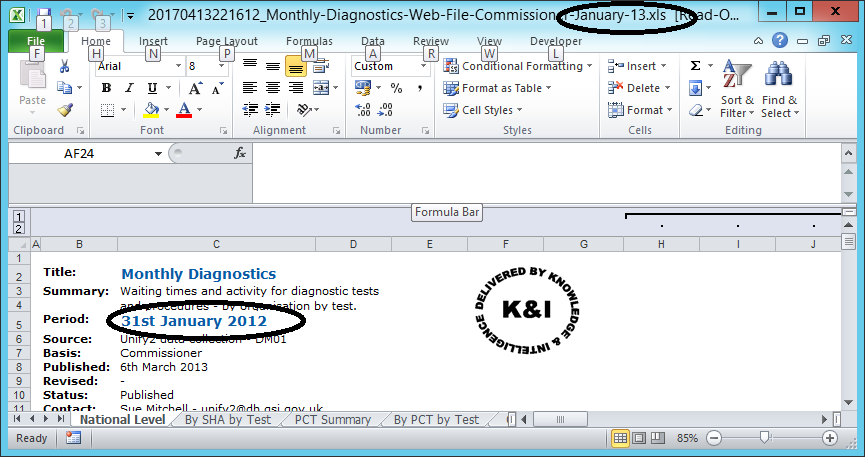
Task: Open the font size dropdown showing 8
Action: click(x=221, y=66)
